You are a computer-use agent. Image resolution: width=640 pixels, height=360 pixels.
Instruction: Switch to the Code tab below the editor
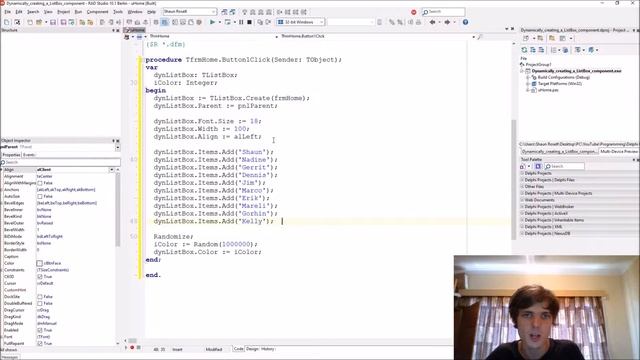(238, 349)
